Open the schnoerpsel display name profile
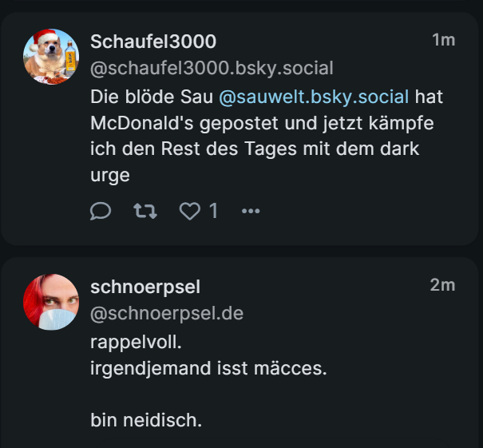The image size is (483, 448). [145, 286]
